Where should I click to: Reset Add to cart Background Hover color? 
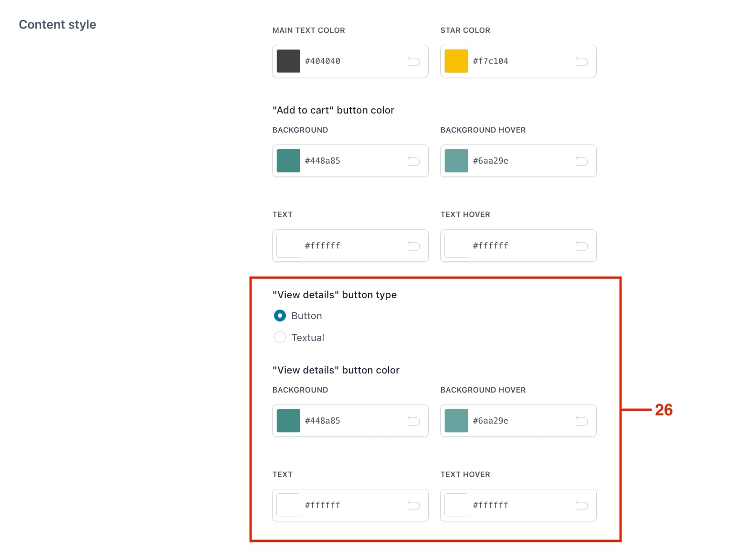click(x=581, y=161)
